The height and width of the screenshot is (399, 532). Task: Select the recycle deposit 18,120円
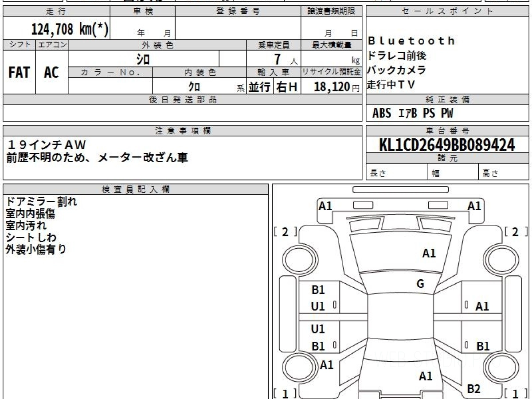337,87
